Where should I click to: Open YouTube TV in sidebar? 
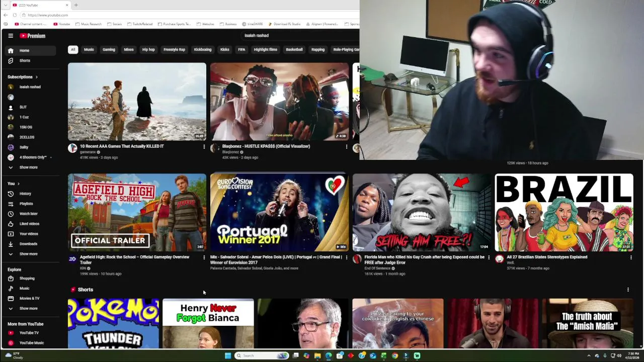click(31, 333)
